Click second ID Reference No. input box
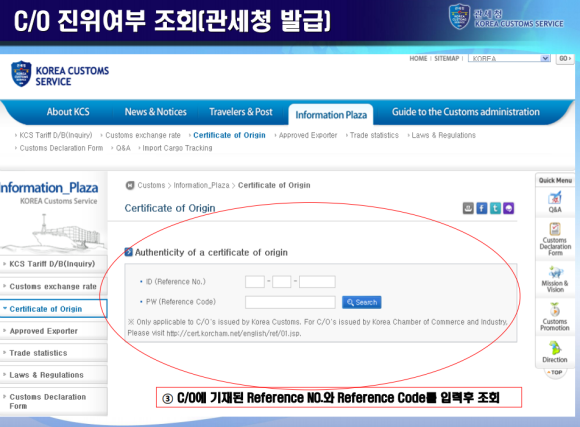This screenshot has height=427, width=580. click(282, 282)
